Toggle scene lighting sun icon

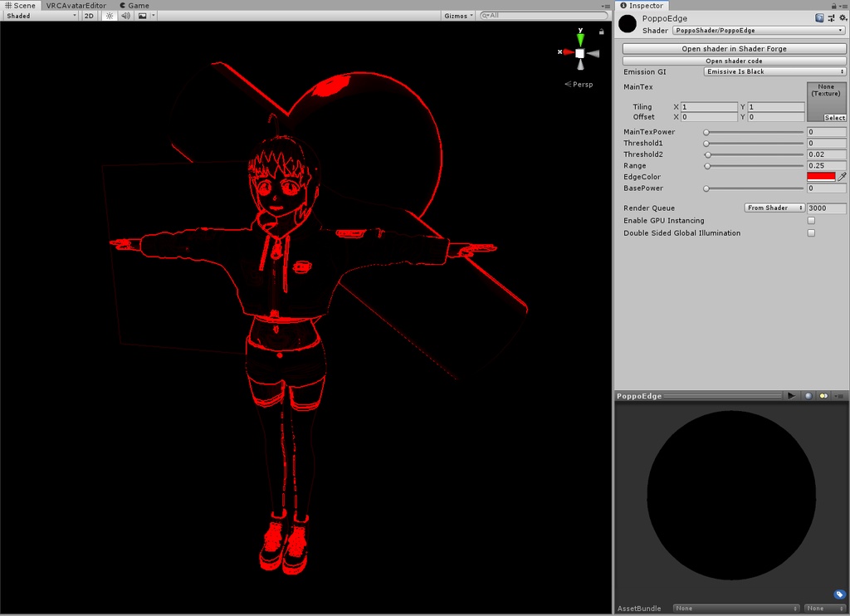coord(110,16)
